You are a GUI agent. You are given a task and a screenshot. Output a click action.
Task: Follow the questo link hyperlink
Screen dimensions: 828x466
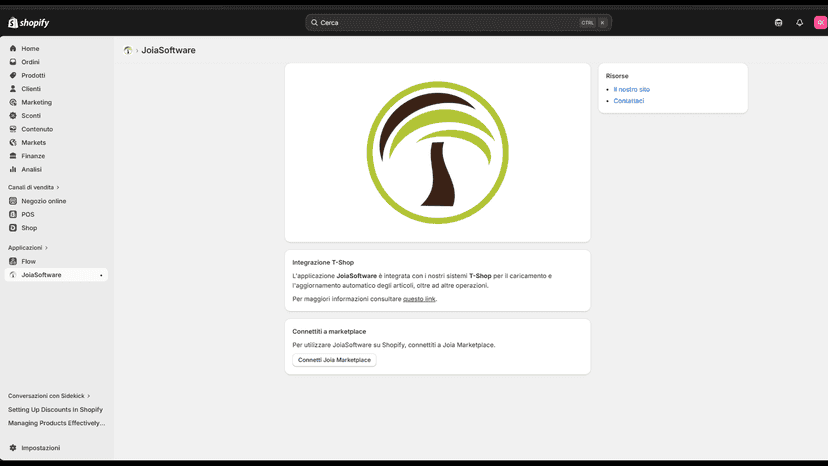pyautogui.click(x=419, y=299)
